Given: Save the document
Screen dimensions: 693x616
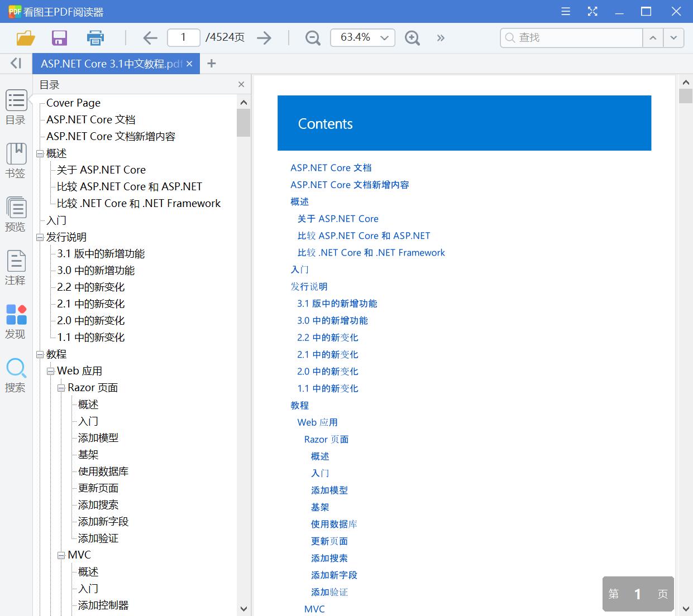Looking at the screenshot, I should coord(59,37).
